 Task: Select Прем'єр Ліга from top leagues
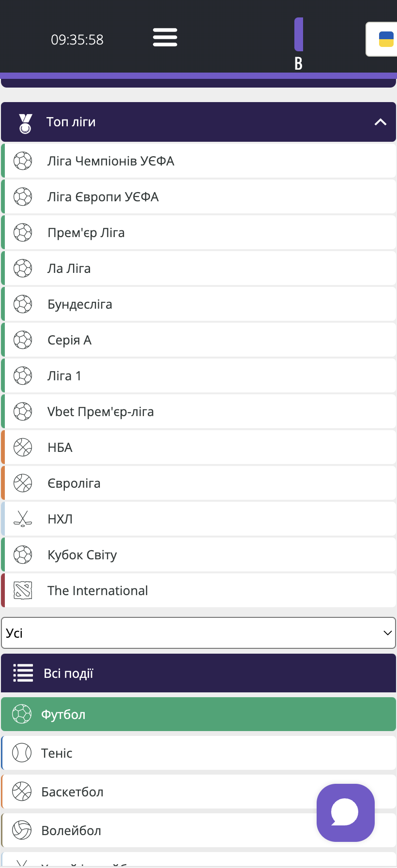86,232
